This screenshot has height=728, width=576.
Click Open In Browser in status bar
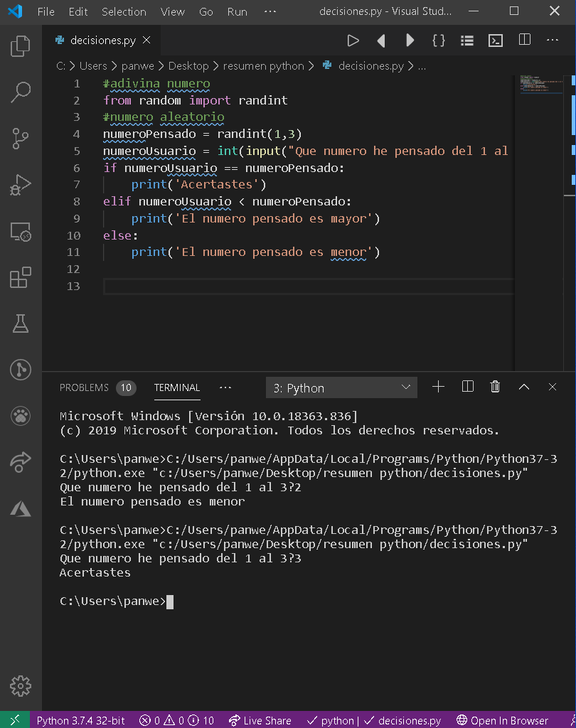[502, 720]
